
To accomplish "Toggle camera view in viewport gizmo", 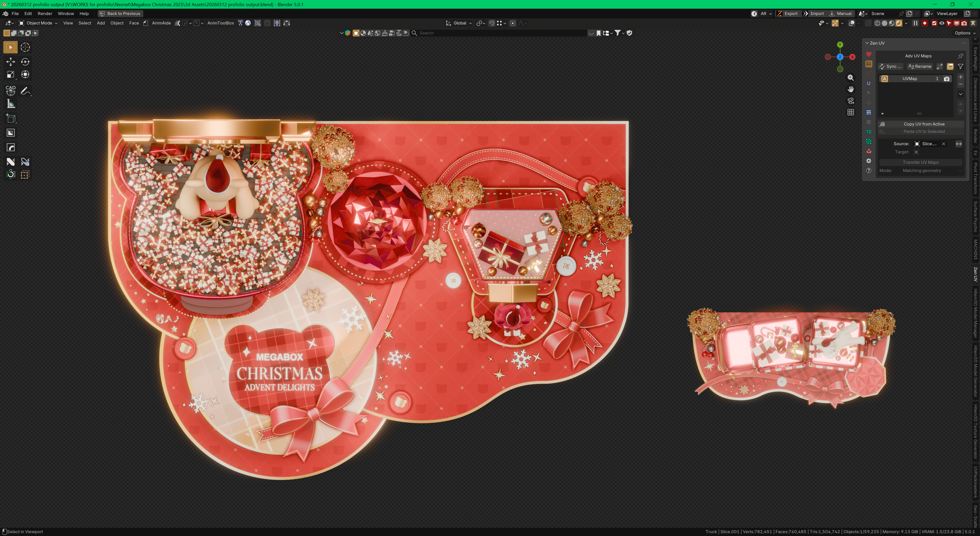I will click(851, 101).
